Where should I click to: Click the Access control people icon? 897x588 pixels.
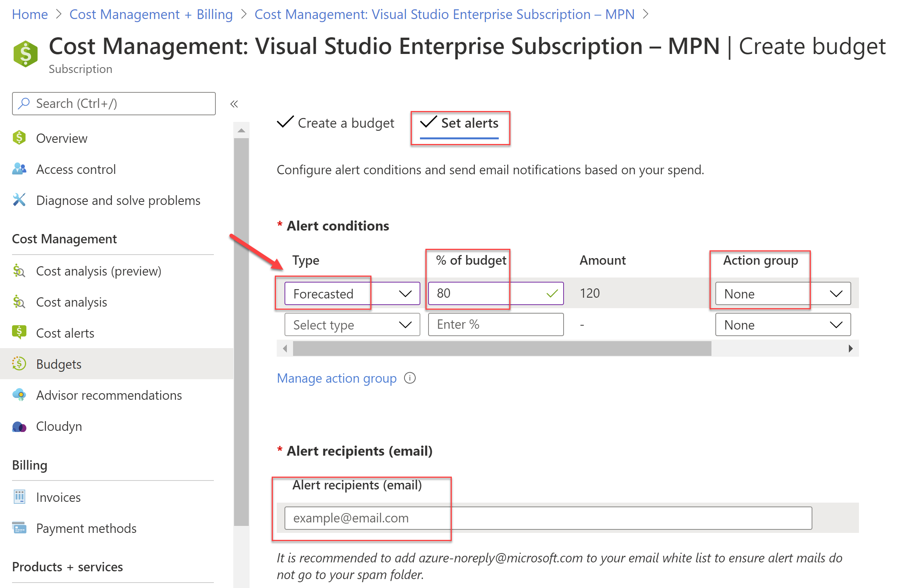(19, 169)
